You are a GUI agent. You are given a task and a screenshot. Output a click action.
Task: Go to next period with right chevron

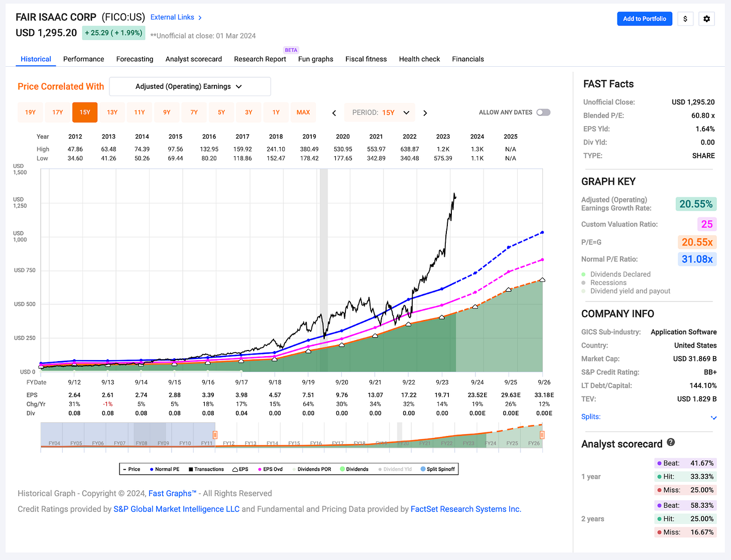425,113
